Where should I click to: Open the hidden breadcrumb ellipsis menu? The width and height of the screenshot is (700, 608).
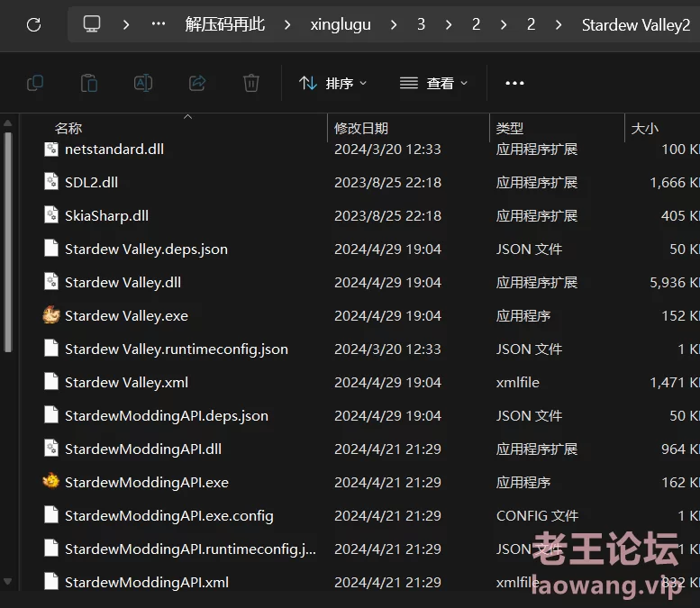point(159,24)
